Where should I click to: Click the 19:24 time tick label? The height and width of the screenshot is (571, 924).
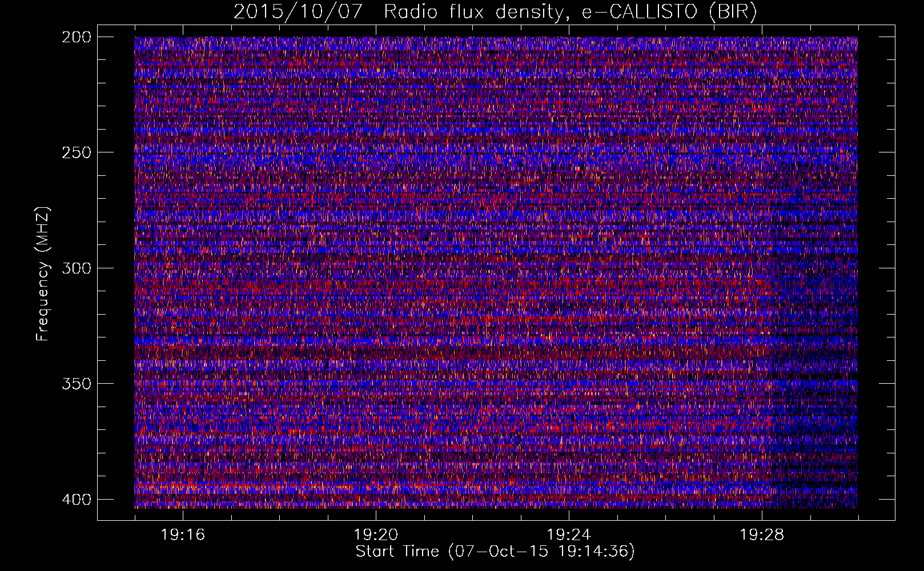(x=569, y=535)
